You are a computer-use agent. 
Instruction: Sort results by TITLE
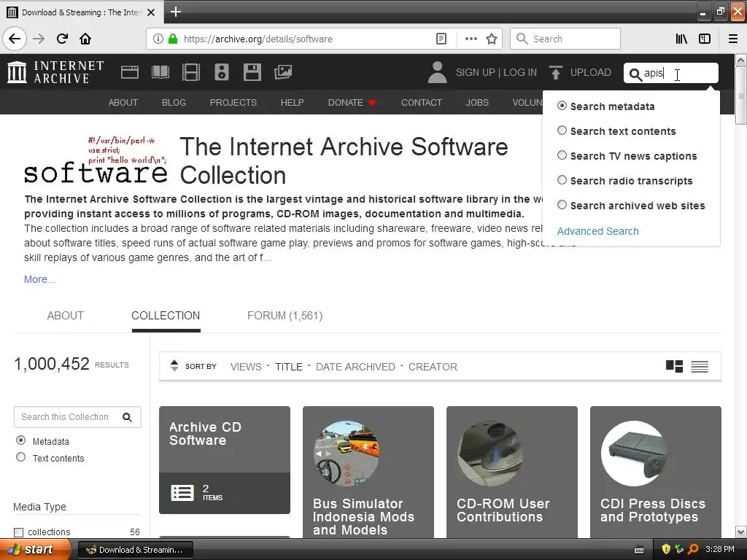coord(289,367)
